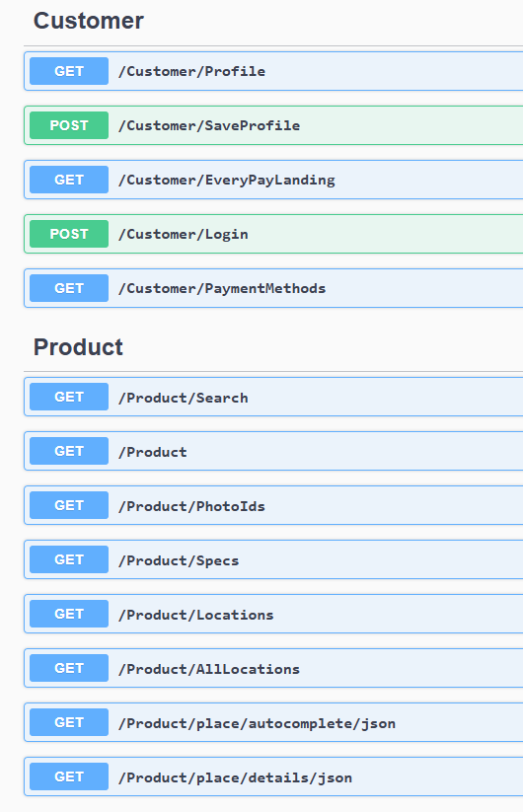Open the GET /Product/Search operation
The image size is (523, 812).
click(273, 397)
